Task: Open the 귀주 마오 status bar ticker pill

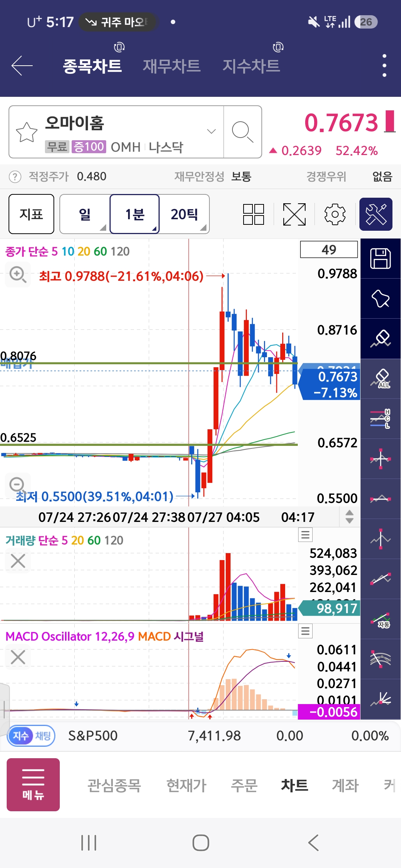Action: (117, 22)
